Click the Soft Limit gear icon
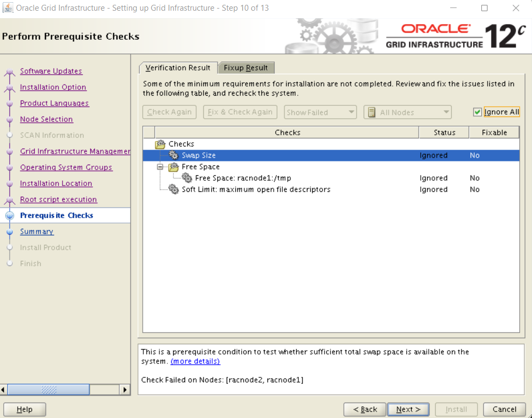532x418 pixels. tap(173, 189)
